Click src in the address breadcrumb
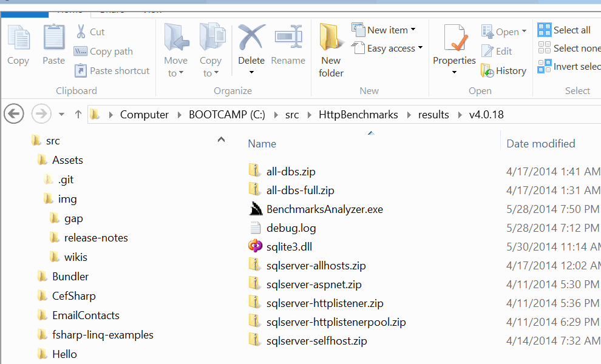 [x=292, y=115]
